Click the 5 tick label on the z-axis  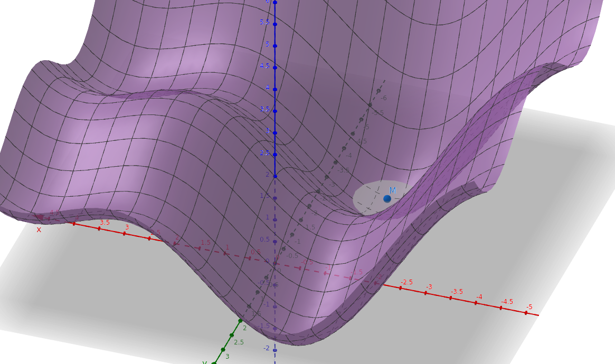(x=267, y=44)
